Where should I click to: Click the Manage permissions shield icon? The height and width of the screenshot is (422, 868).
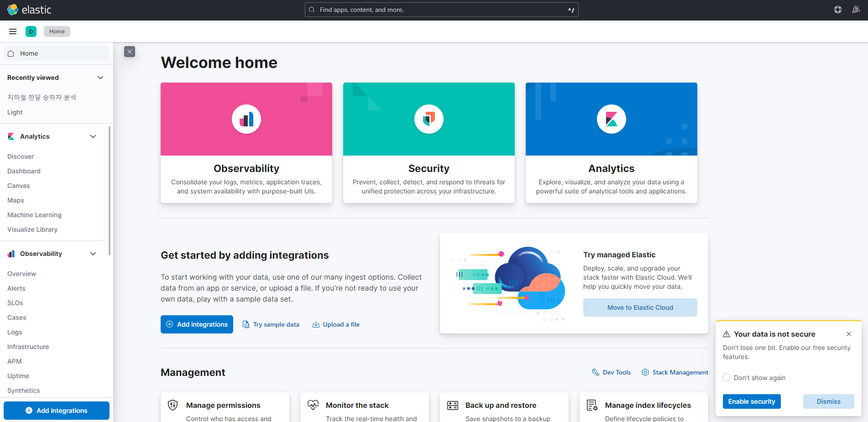pyautogui.click(x=173, y=405)
